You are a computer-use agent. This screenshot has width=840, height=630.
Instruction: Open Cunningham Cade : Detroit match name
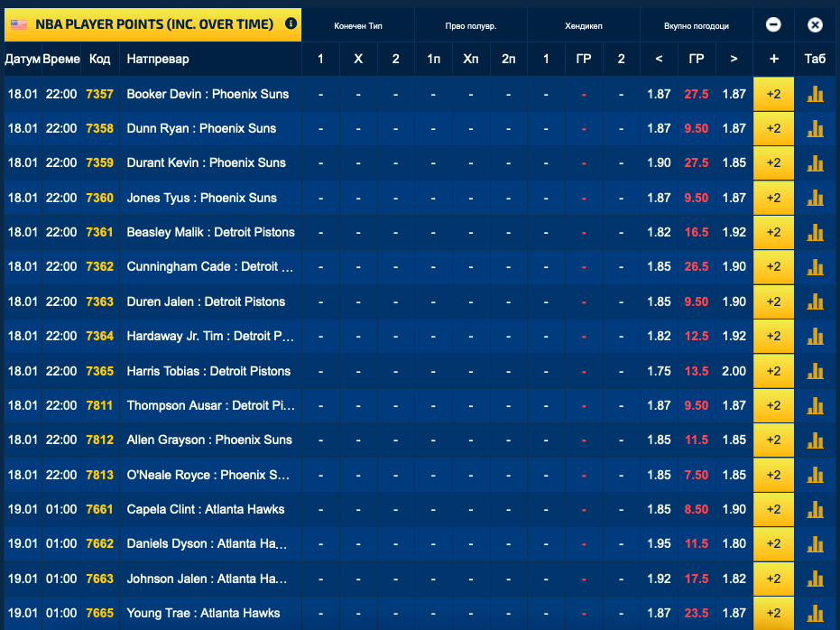pyautogui.click(x=210, y=267)
